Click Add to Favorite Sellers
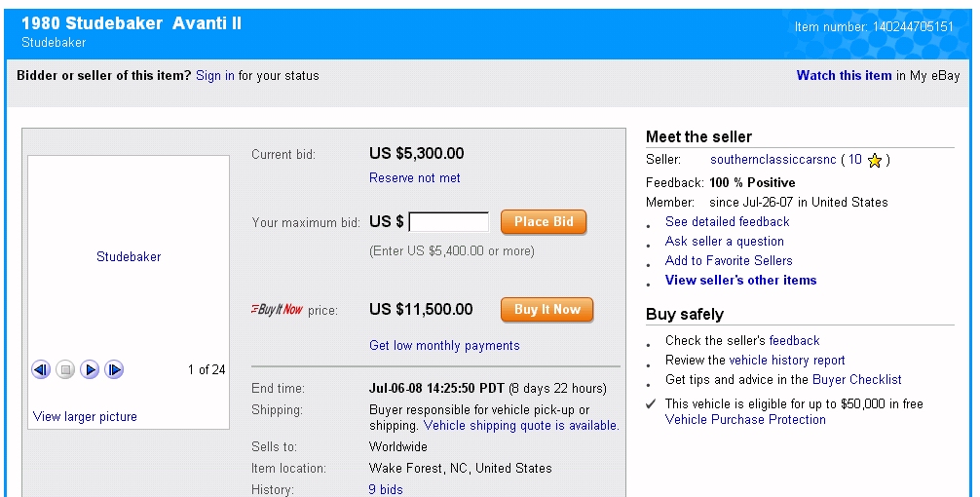 pyautogui.click(x=729, y=261)
